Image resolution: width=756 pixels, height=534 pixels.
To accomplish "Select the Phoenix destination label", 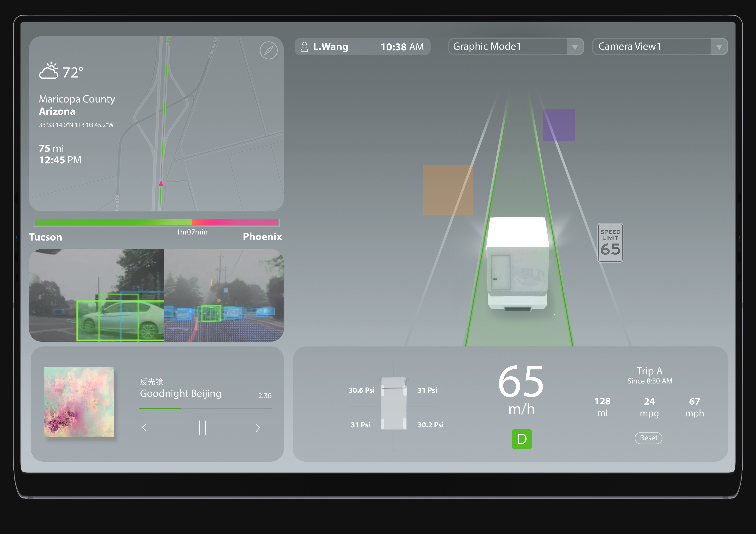I will click(262, 237).
